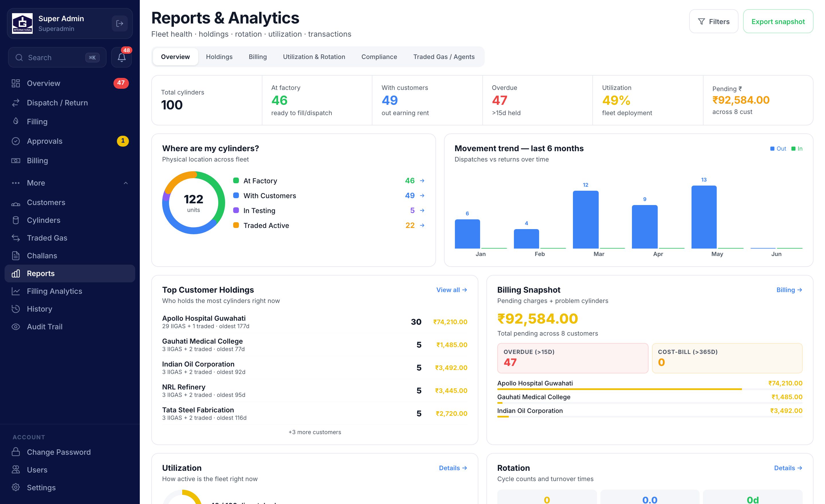This screenshot has width=825, height=504.
Task: Click the Out legend in Movement trend
Action: 778,149
